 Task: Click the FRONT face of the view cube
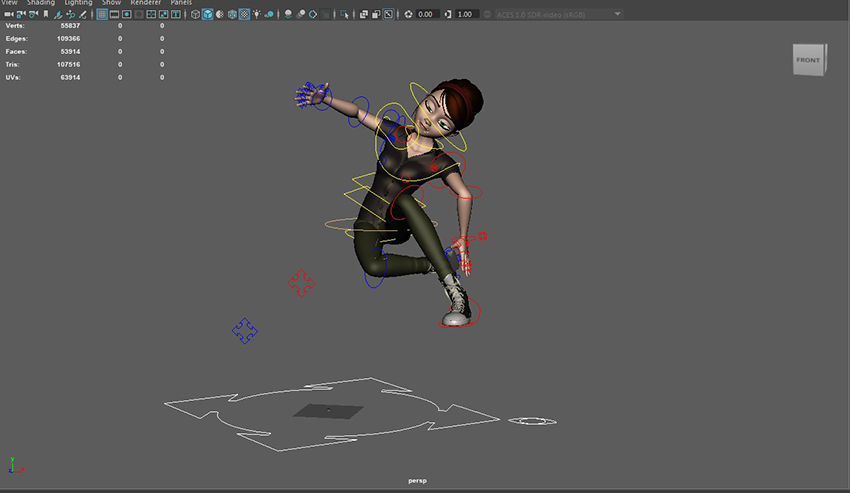pos(808,60)
